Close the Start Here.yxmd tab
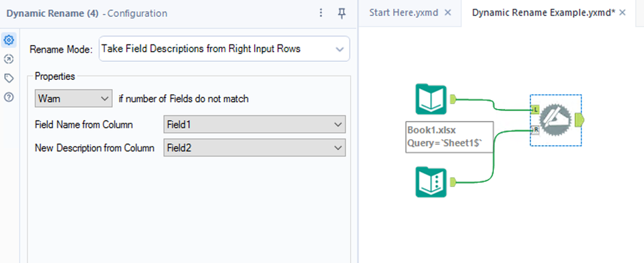The height and width of the screenshot is (263, 644). coord(448,13)
